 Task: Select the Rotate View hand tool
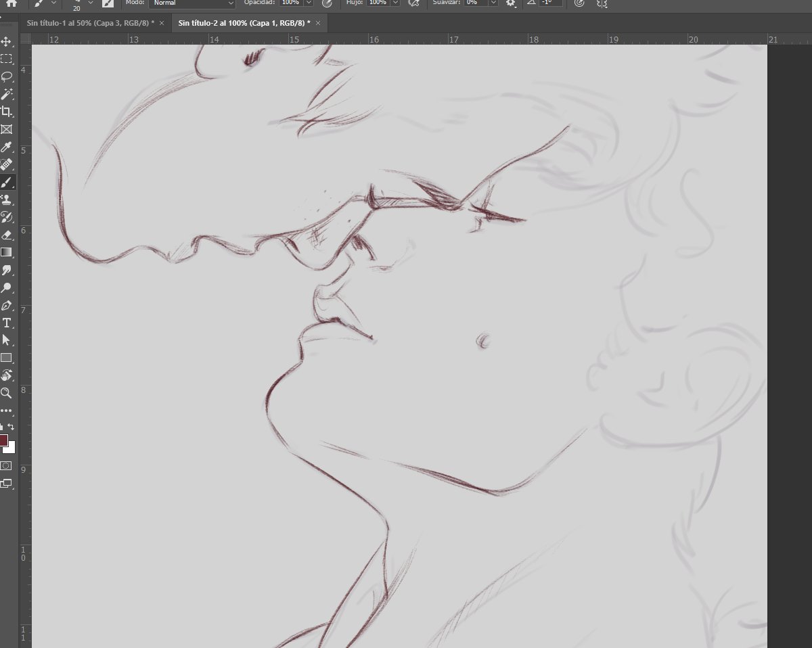point(7,375)
